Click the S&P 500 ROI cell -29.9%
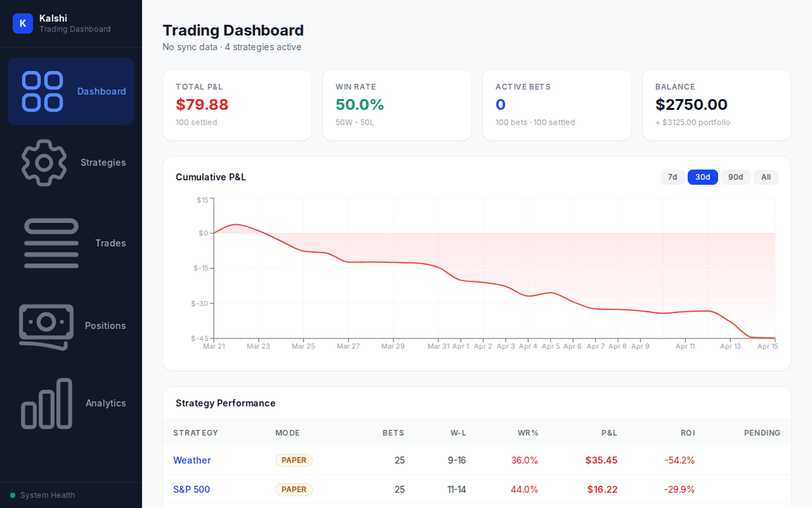The width and height of the screenshot is (812, 508). (679, 490)
